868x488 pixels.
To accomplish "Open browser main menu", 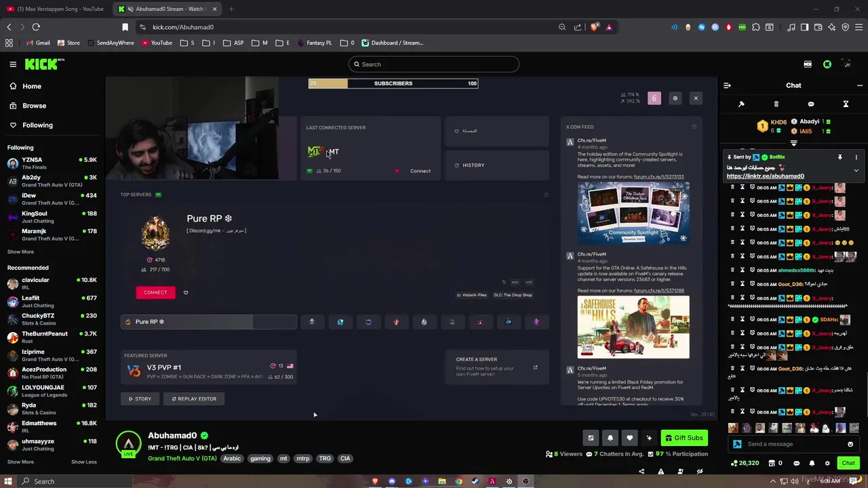I will [x=859, y=27].
